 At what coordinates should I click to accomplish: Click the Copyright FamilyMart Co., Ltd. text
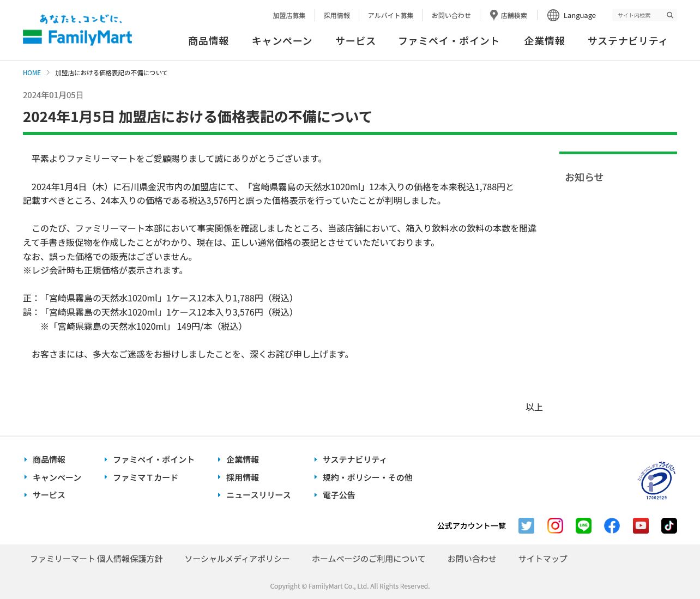point(350,586)
